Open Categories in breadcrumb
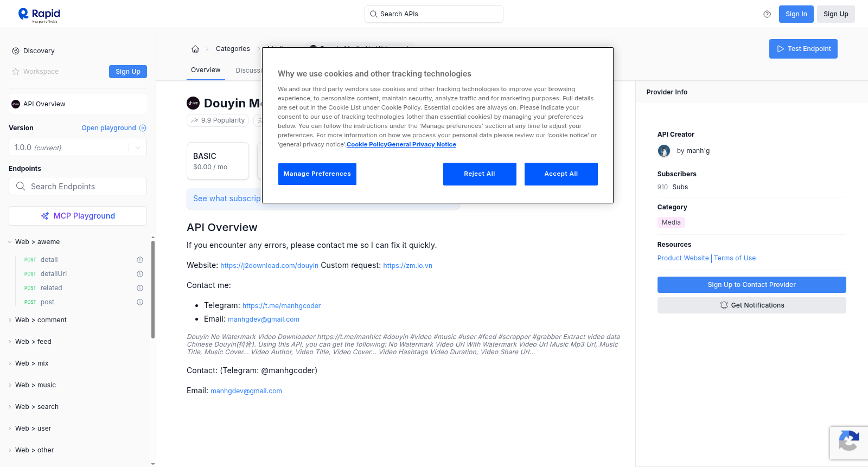The image size is (868, 467). click(x=233, y=49)
